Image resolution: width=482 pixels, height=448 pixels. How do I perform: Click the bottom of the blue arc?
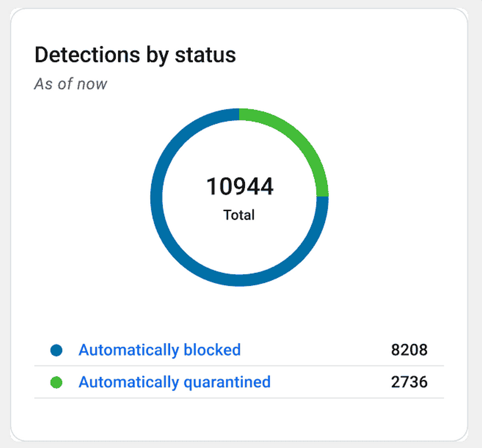[239, 281]
